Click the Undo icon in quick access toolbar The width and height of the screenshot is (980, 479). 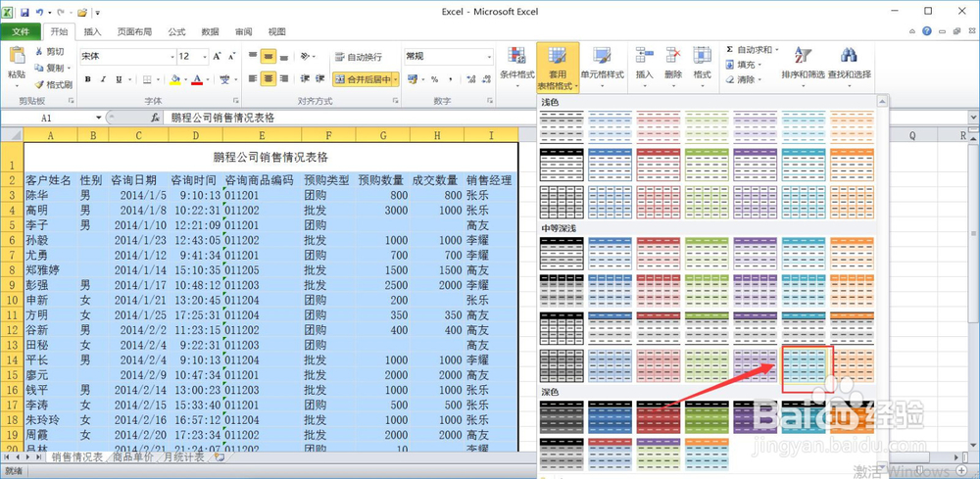point(39,12)
